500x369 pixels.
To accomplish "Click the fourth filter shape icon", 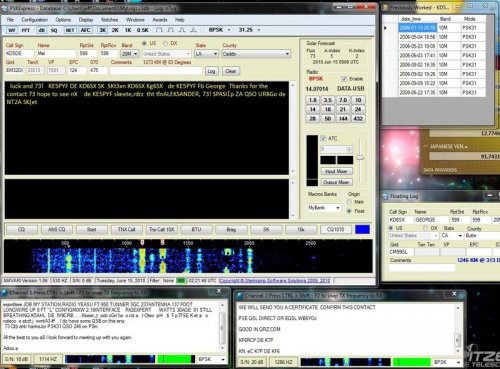I will click(193, 30).
